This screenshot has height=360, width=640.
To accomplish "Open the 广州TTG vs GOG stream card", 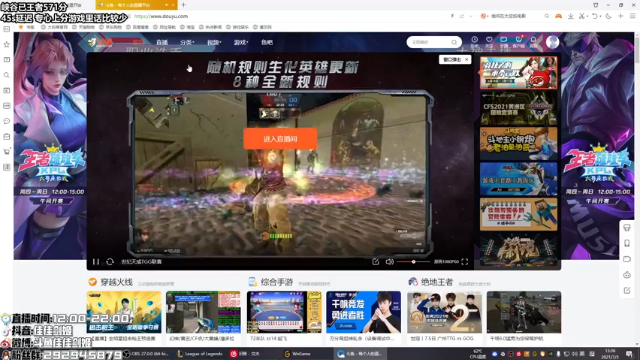I will (444, 317).
